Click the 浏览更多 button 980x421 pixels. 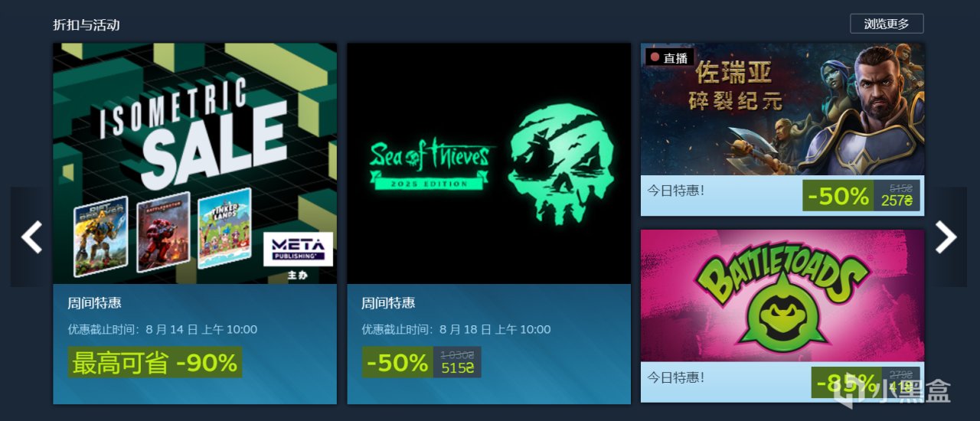(x=887, y=24)
